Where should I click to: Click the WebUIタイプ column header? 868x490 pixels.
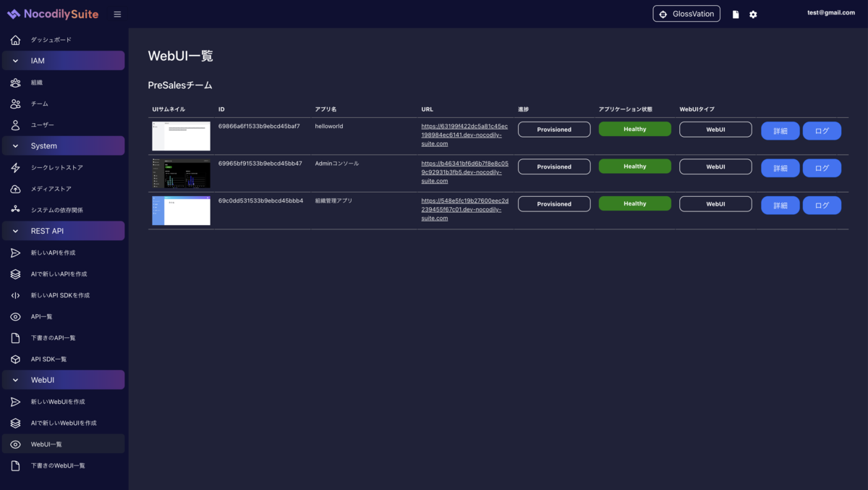point(697,109)
